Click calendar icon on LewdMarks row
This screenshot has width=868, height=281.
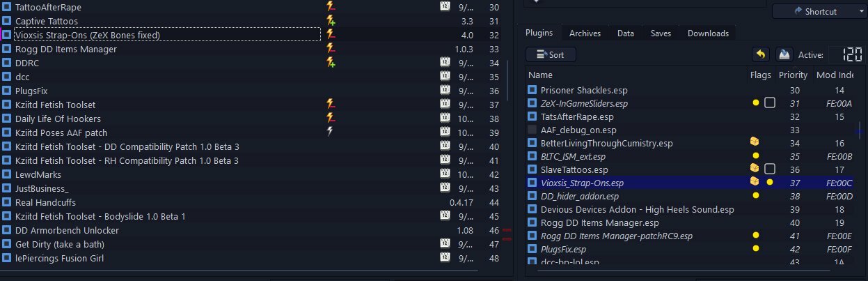pos(445,174)
